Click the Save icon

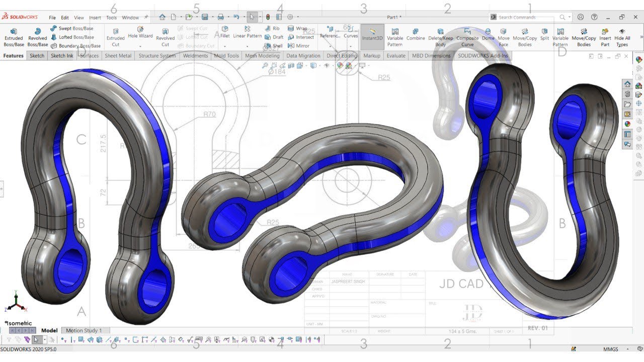click(x=205, y=17)
